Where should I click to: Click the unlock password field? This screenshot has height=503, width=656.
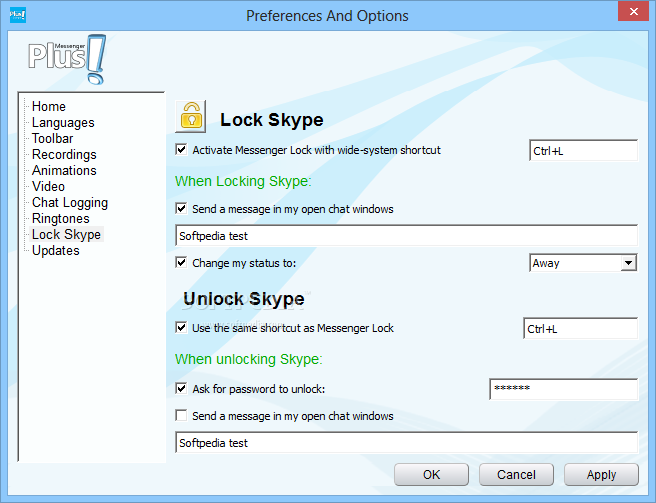[x=564, y=389]
